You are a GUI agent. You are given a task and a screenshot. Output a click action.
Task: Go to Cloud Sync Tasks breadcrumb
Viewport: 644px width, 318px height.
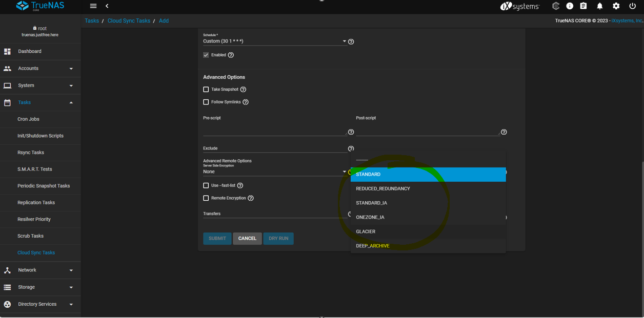click(129, 21)
